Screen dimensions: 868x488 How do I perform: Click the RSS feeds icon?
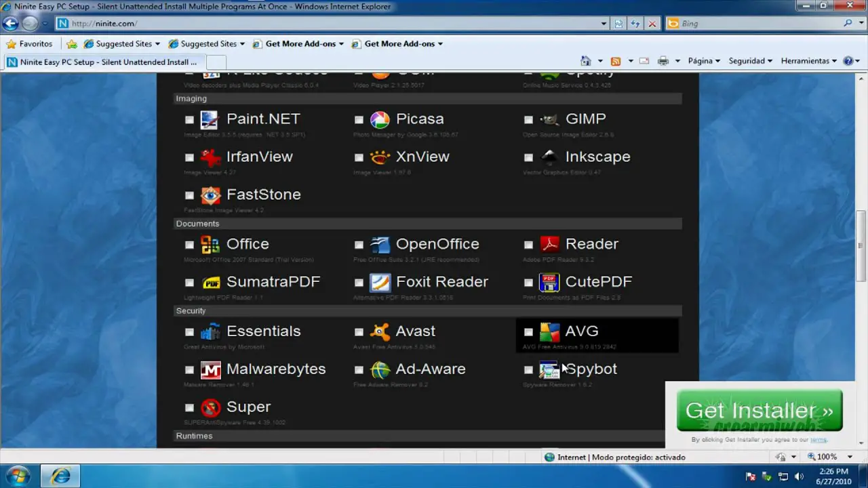[616, 60]
